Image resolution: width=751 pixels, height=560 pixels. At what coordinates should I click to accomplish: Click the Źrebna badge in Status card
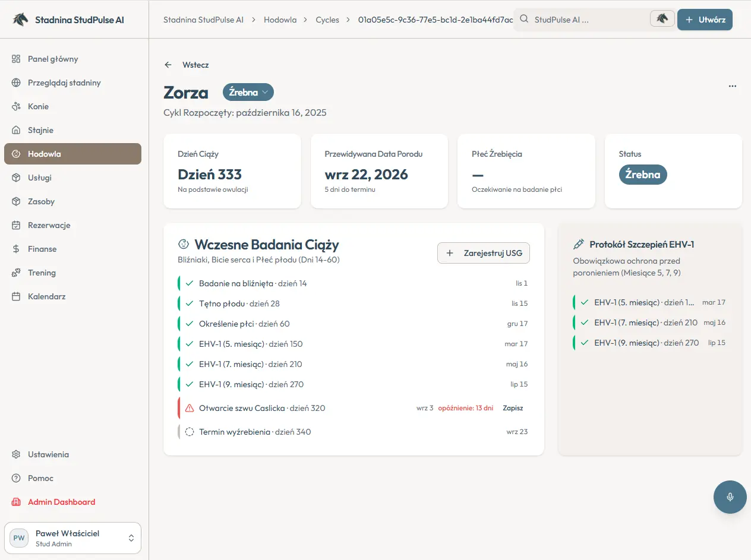coord(643,175)
